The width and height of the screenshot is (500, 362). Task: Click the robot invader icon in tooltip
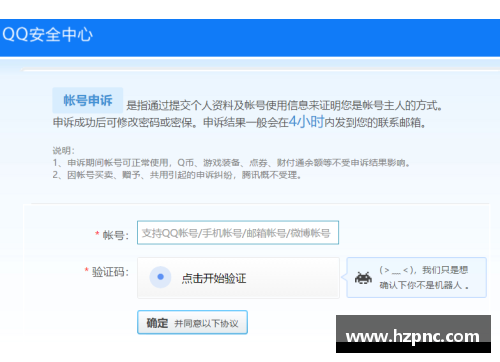363,278
